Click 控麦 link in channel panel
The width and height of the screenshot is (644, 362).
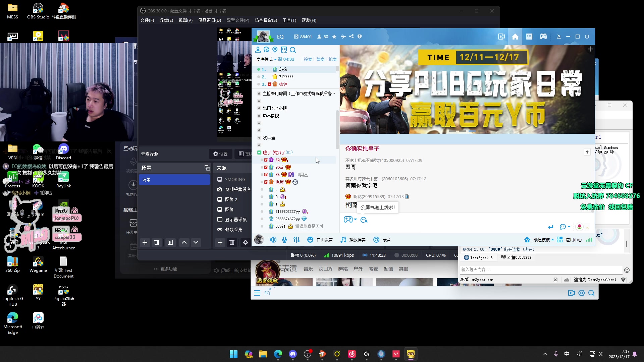[x=308, y=59]
